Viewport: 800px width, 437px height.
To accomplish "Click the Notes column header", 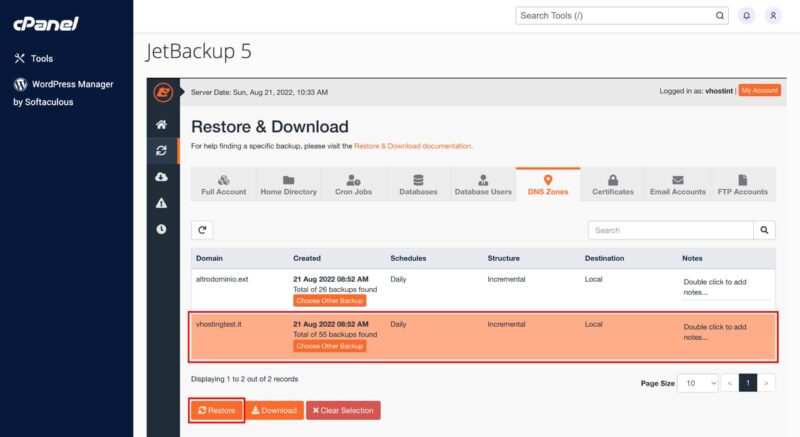I will [692, 259].
